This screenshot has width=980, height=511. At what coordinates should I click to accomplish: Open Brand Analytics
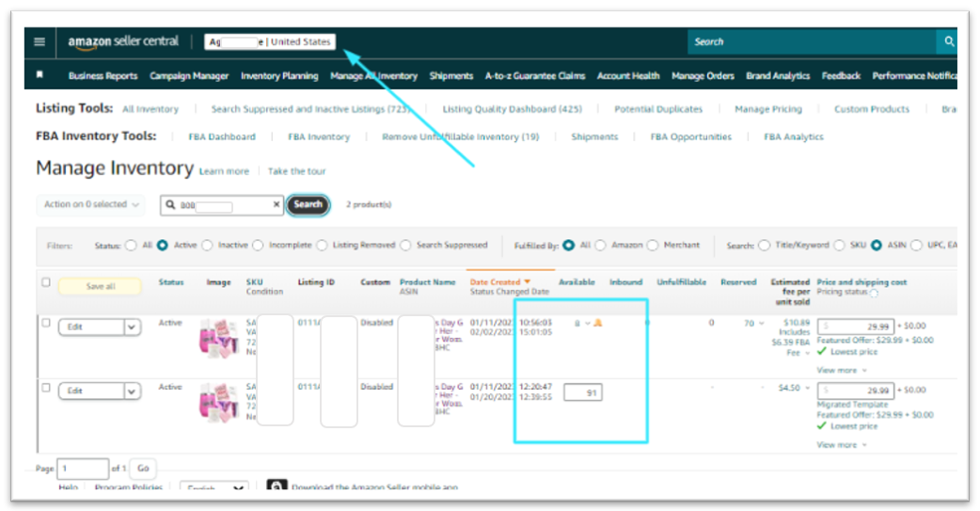point(778,75)
